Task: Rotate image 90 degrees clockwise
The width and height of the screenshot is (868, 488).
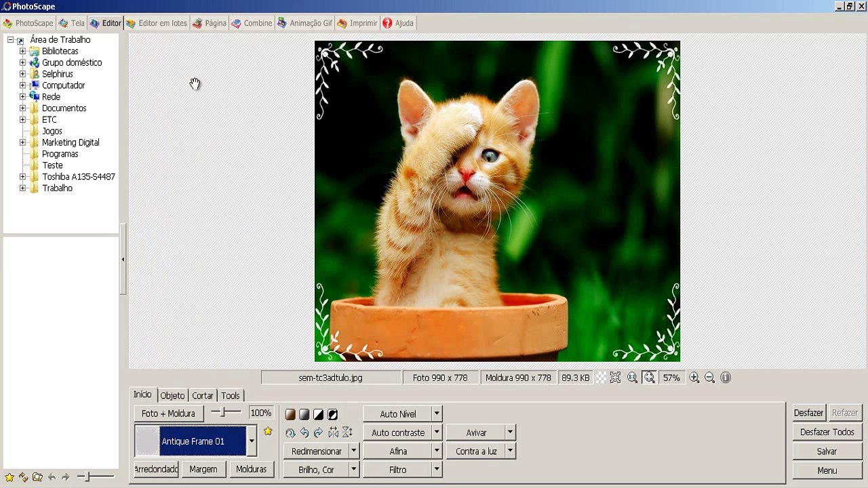Action: pos(318,432)
